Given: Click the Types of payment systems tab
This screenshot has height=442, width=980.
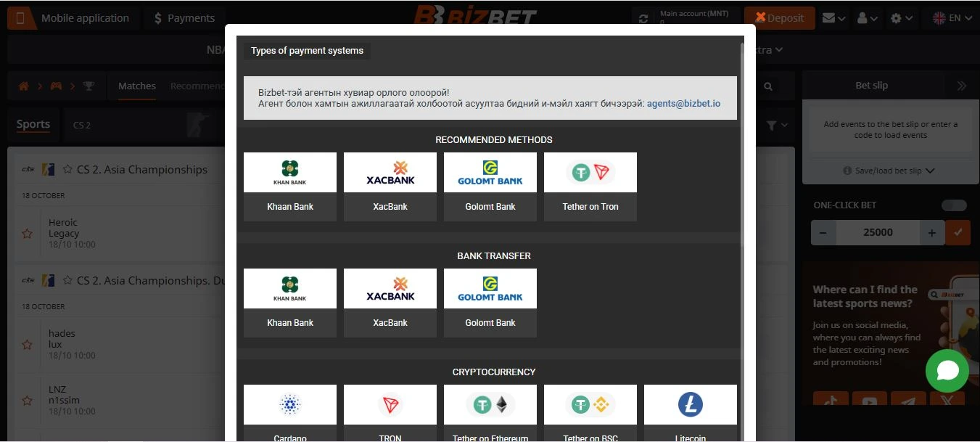Looking at the screenshot, I should [307, 51].
